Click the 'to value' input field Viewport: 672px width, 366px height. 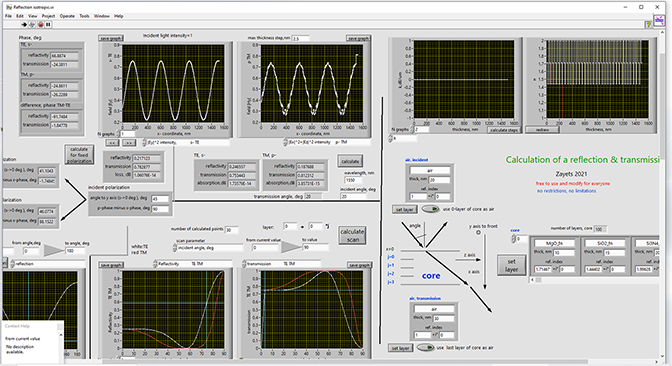315,248
